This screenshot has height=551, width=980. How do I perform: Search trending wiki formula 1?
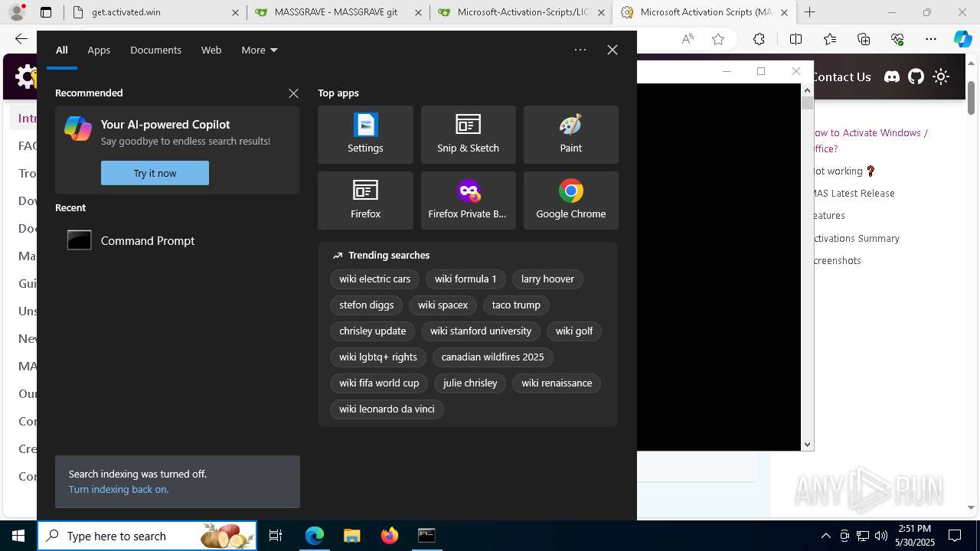point(465,279)
